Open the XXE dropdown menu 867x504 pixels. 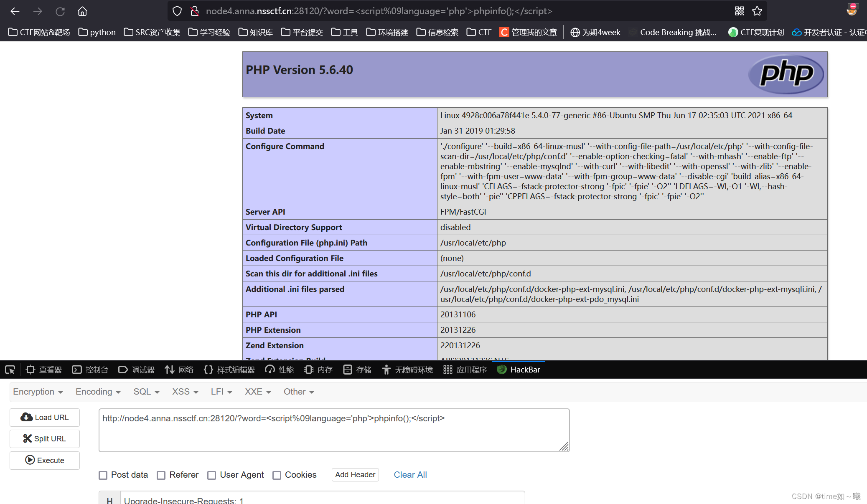click(258, 392)
